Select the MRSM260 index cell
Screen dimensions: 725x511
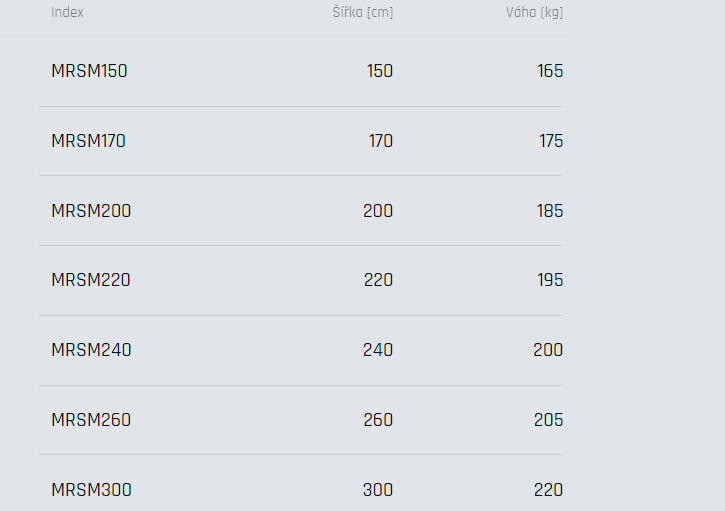click(91, 420)
